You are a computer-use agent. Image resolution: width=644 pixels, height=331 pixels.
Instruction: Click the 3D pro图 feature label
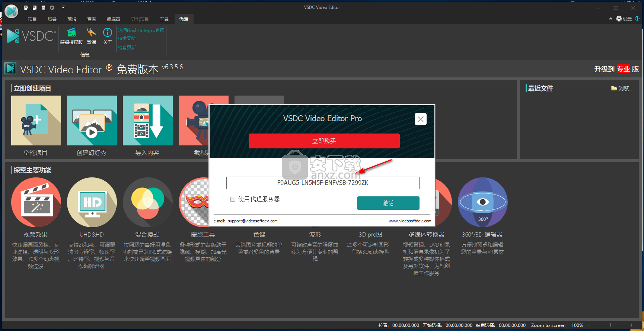coord(370,235)
